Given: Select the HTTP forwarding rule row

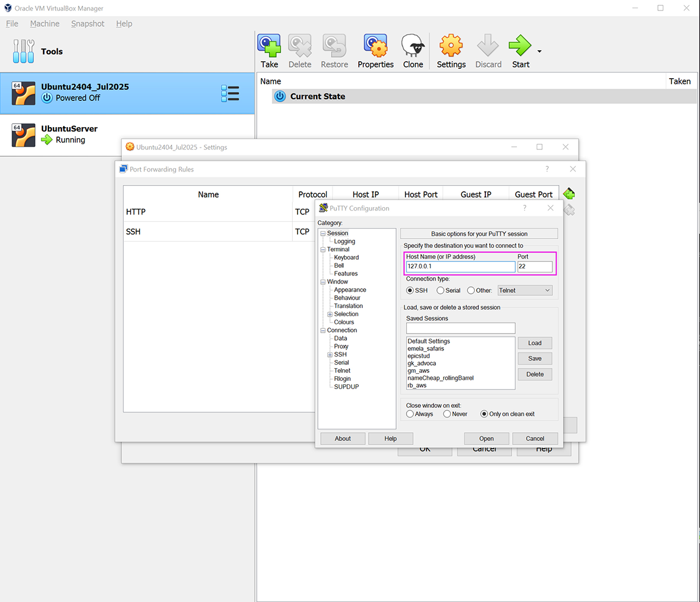Looking at the screenshot, I should [x=219, y=212].
